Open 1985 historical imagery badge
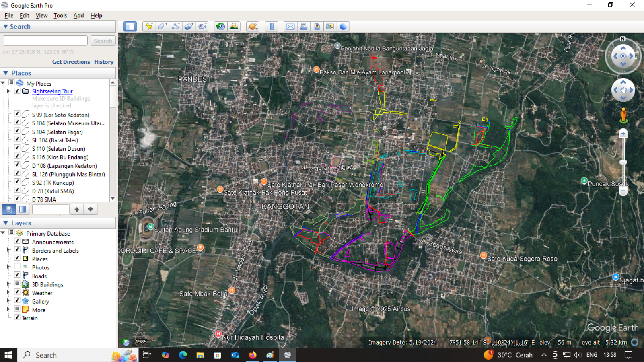This screenshot has width=644, height=362. tap(141, 342)
